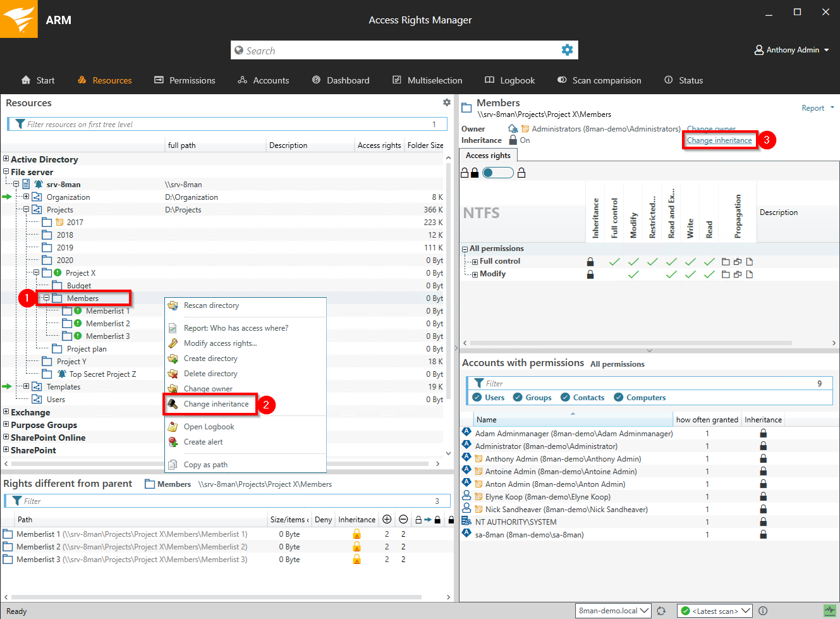Click the search settings gear icon
Viewport: 840px width, 619px height.
(x=567, y=50)
